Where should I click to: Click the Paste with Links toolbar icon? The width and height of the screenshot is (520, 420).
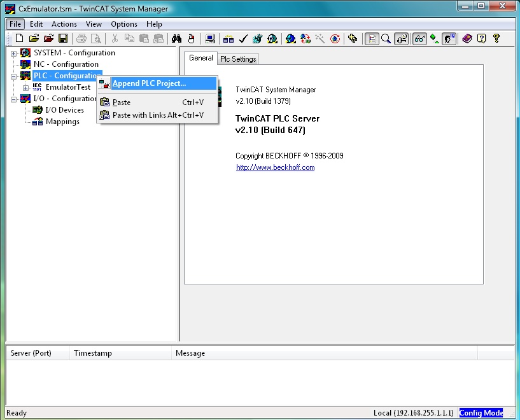(x=158, y=38)
